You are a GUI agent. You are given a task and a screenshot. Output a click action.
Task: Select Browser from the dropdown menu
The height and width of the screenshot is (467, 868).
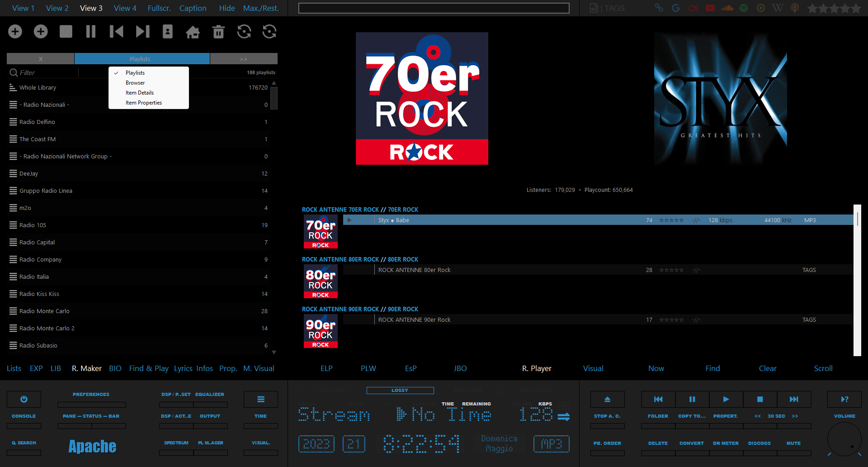(x=149, y=83)
